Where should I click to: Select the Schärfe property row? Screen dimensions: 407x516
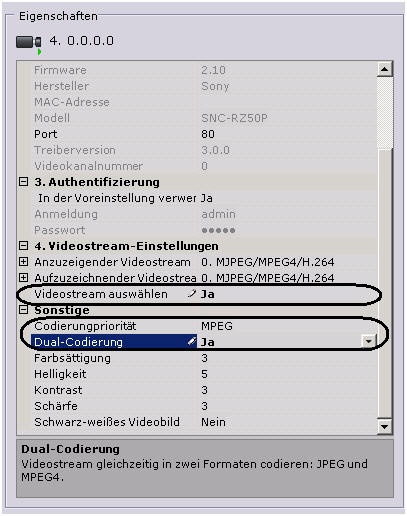point(197,406)
